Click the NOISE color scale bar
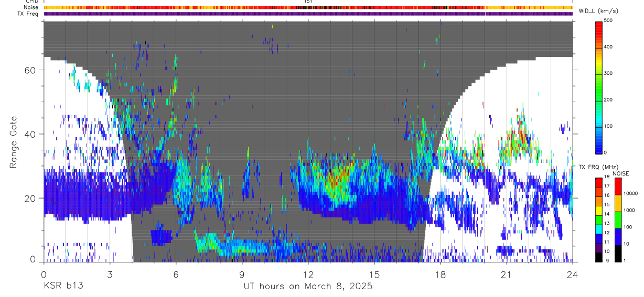644x297 pixels. coord(618,219)
